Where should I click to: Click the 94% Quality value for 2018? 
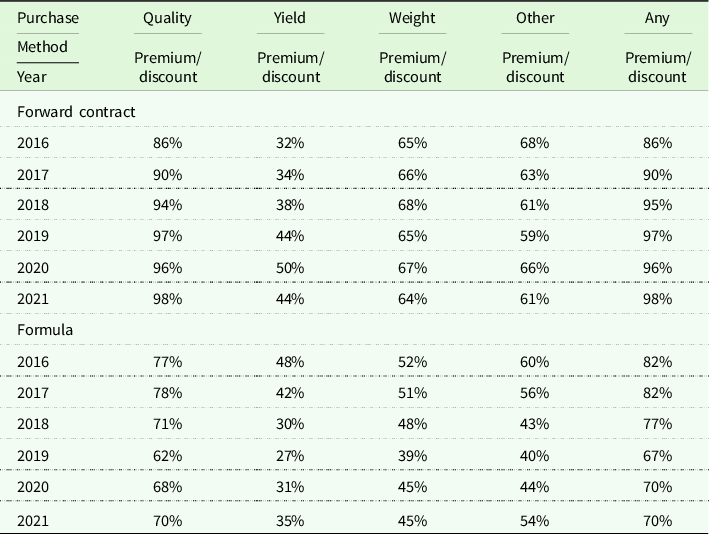[x=168, y=205]
